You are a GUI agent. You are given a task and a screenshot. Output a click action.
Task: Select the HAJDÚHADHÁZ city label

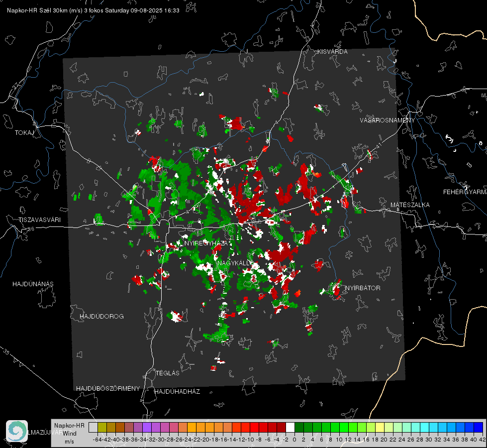[177, 392]
